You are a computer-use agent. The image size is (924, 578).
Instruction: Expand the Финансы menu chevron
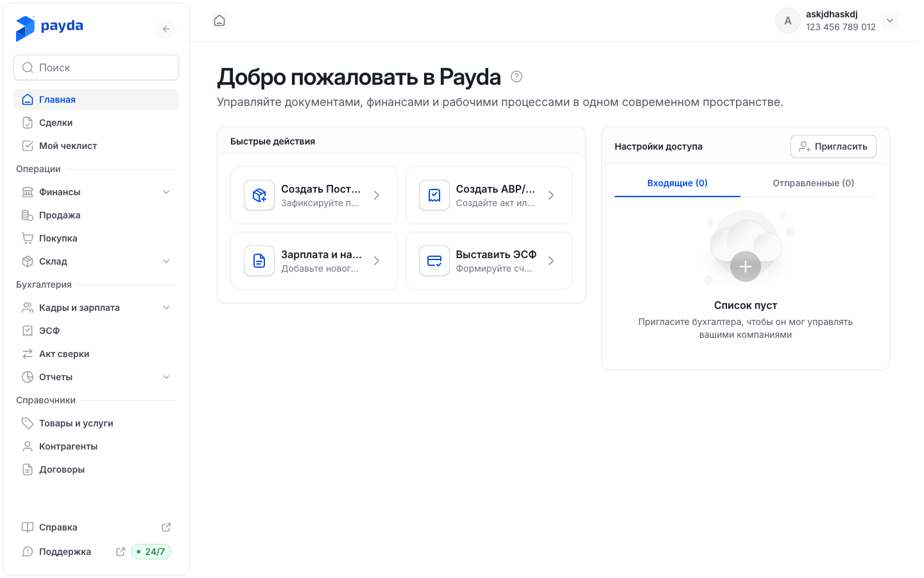(x=166, y=192)
